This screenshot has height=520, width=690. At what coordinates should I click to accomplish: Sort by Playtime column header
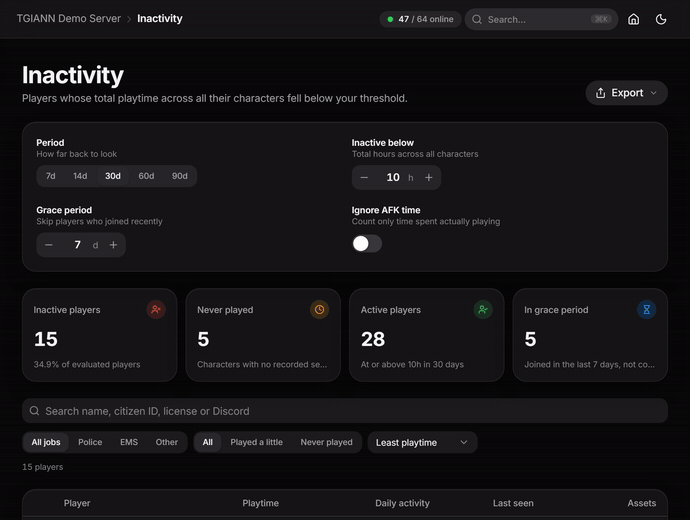261,503
